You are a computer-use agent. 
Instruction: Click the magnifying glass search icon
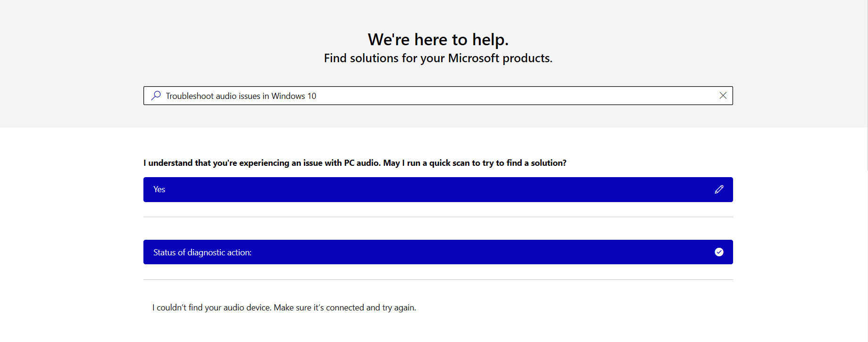pyautogui.click(x=156, y=96)
